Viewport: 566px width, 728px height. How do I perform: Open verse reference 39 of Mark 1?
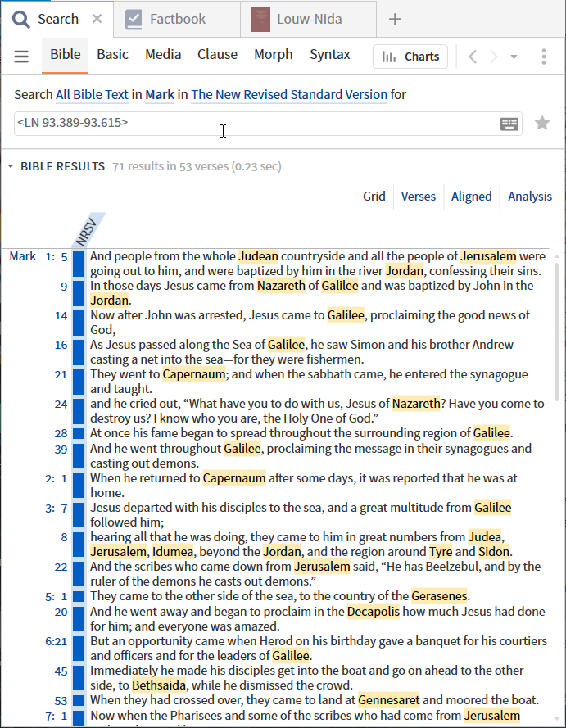61,450
